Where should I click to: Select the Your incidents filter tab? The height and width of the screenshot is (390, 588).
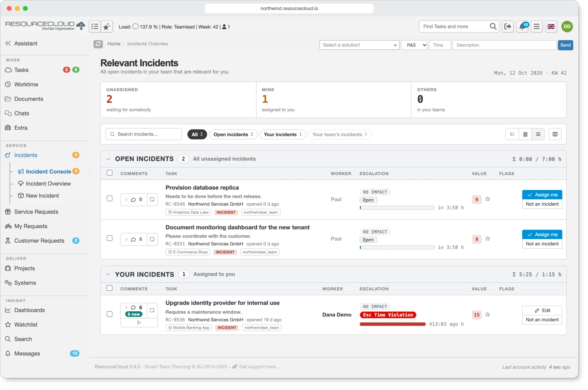click(283, 134)
